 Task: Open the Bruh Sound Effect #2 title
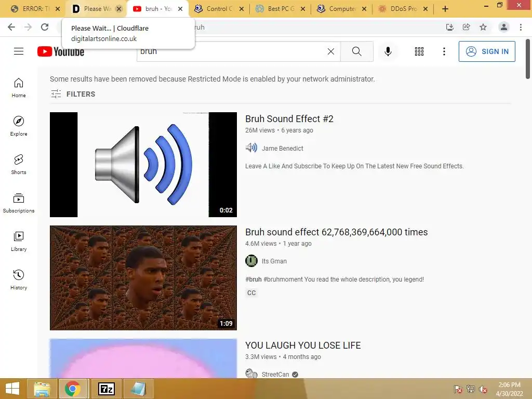tap(289, 119)
